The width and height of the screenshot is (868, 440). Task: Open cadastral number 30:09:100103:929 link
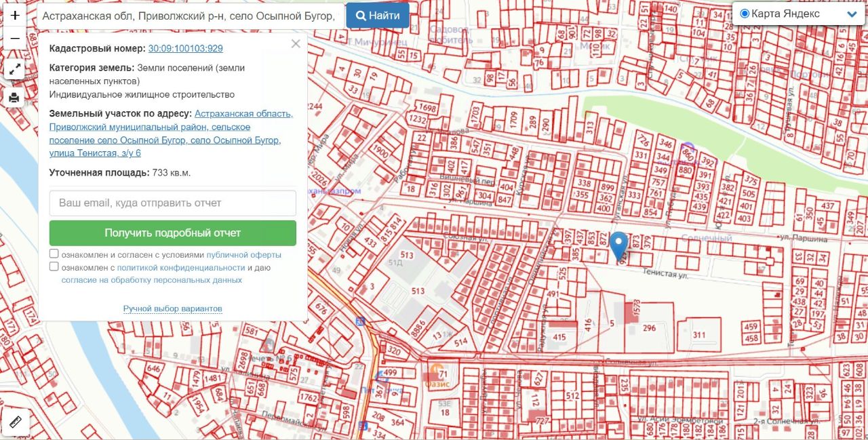point(186,49)
